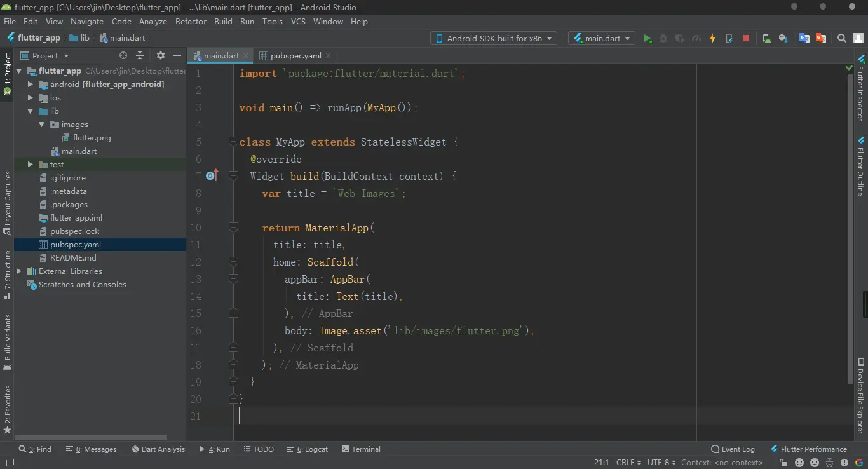This screenshot has height=469, width=868.
Task: Click the user avatar icon in toolbar
Action: tap(858, 38)
